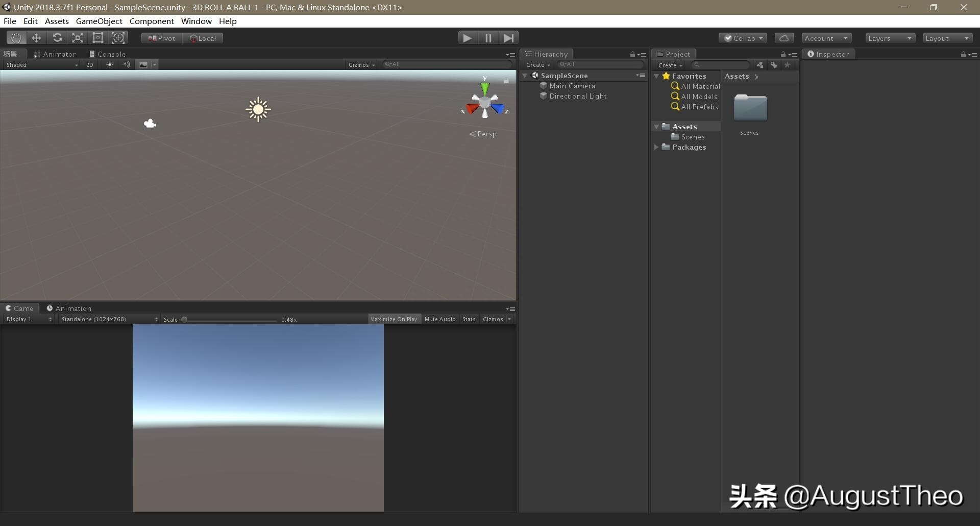The height and width of the screenshot is (526, 980).
Task: Select All Models favorite
Action: click(694, 97)
